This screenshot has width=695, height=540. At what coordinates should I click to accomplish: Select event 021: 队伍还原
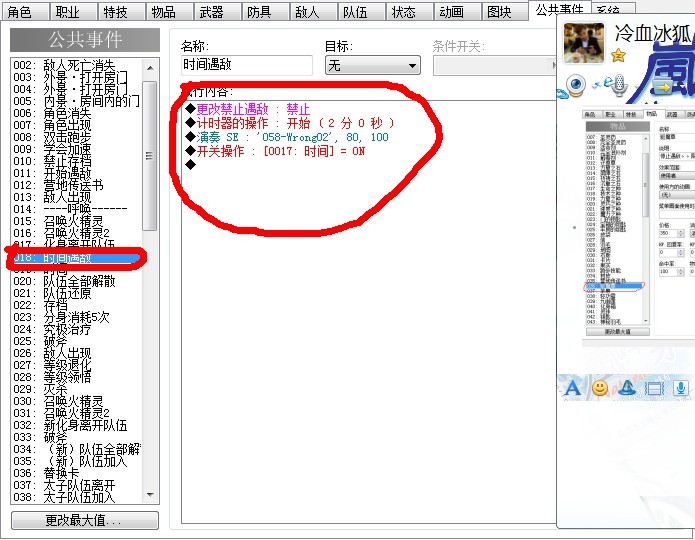76,293
